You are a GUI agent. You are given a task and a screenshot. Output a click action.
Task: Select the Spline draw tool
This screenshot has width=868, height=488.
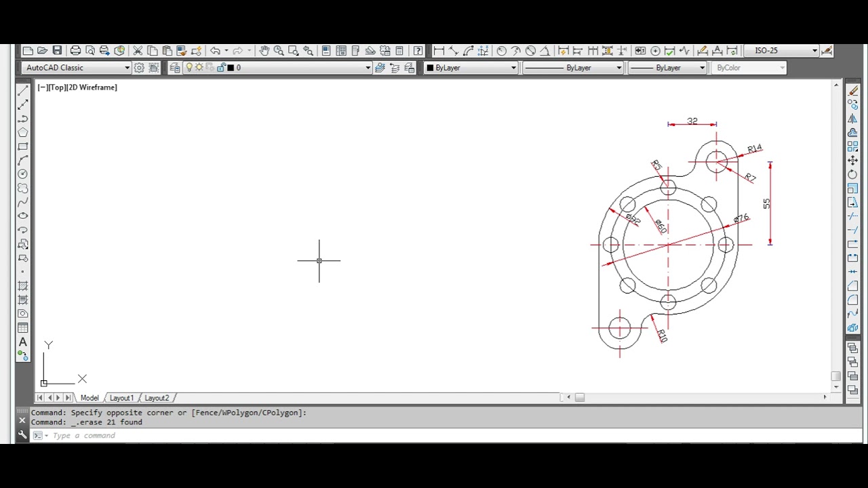[x=22, y=202]
